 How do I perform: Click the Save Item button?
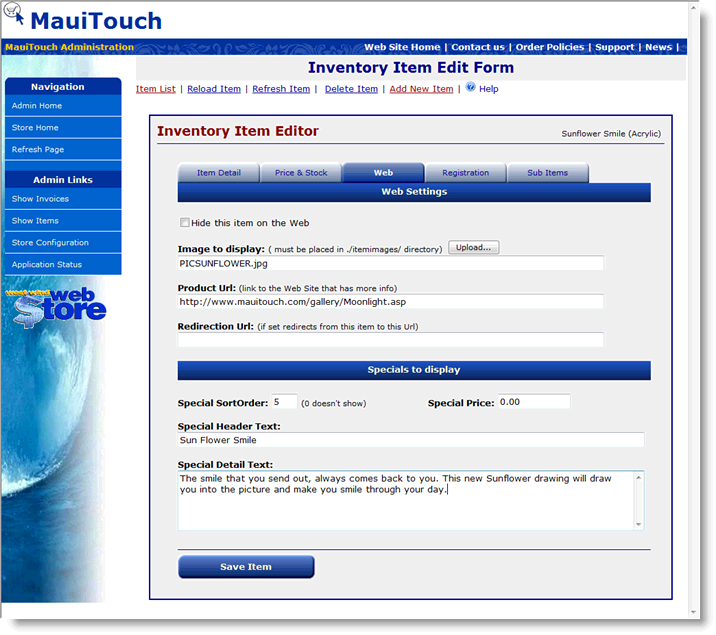[x=246, y=567]
